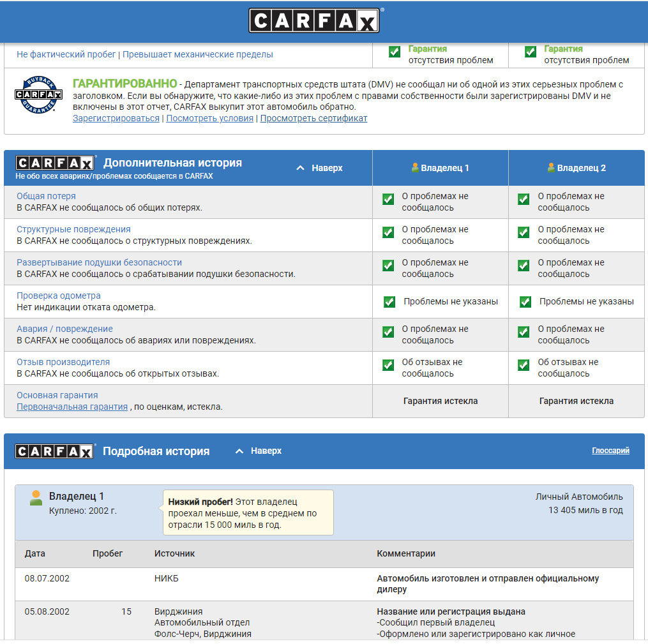Open the Отзыв производителя link
The height and width of the screenshot is (644, 648).
tap(63, 363)
